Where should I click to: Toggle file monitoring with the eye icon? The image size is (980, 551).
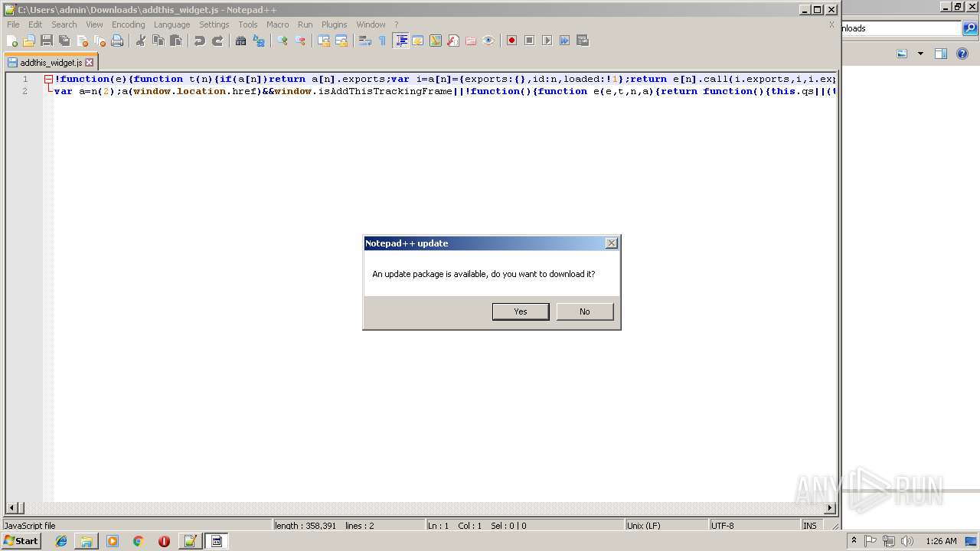pos(488,41)
